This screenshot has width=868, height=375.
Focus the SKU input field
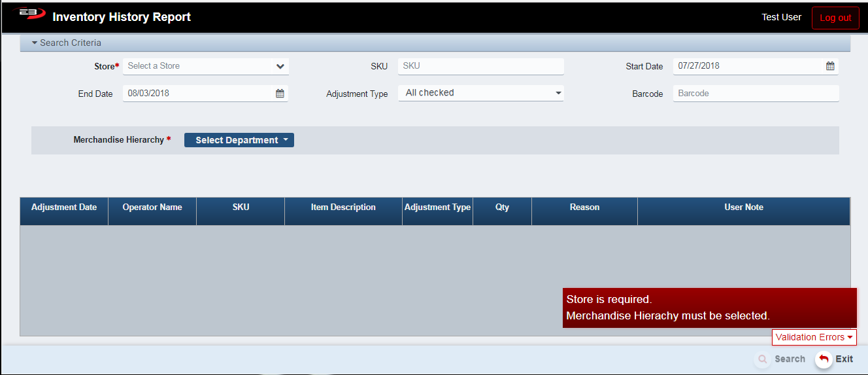pyautogui.click(x=480, y=66)
